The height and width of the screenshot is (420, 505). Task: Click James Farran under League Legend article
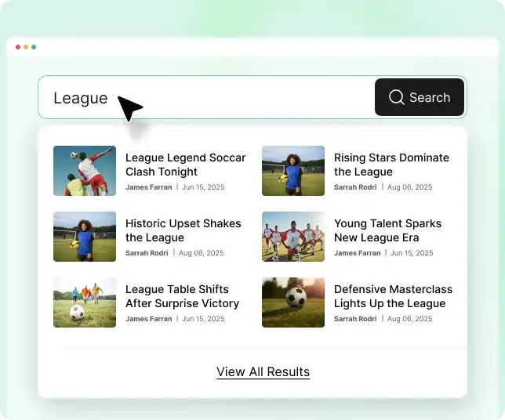[x=149, y=187]
